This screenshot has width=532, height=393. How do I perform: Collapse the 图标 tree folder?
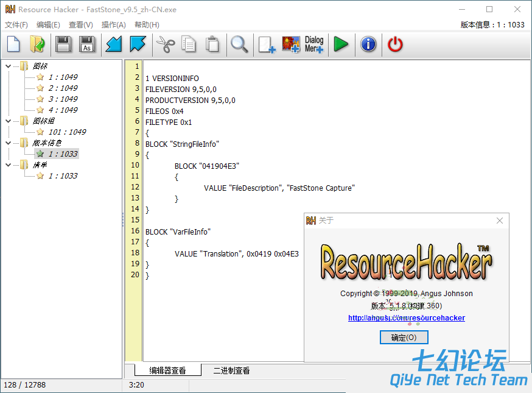click(9, 66)
